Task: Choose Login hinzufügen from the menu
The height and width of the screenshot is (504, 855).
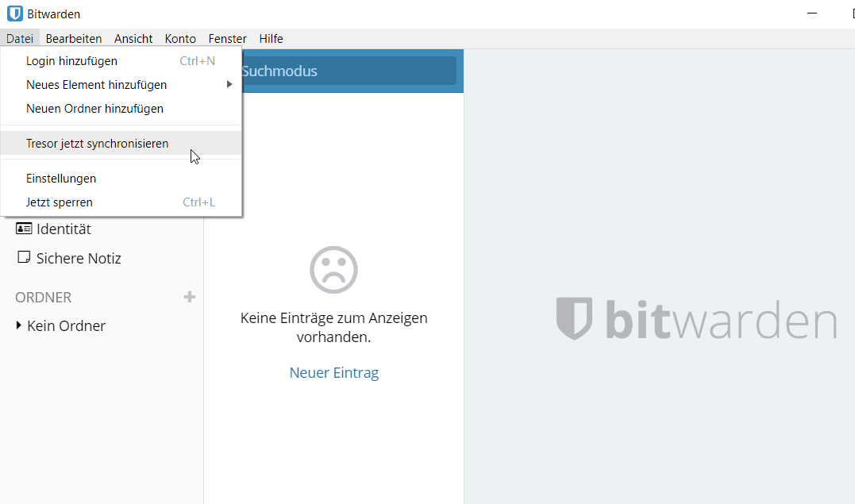Action: (121, 61)
